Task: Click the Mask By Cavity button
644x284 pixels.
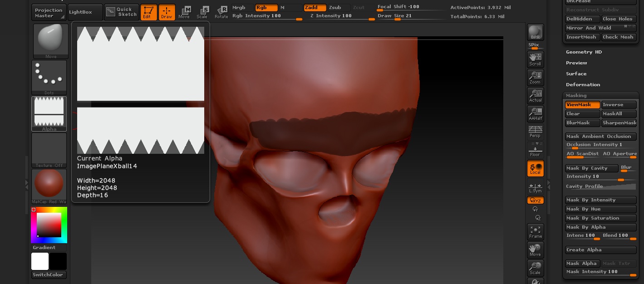Action: 592,168
